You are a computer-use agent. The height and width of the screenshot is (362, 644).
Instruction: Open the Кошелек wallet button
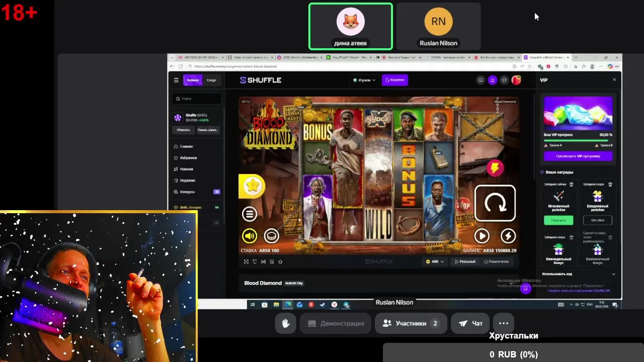point(395,80)
